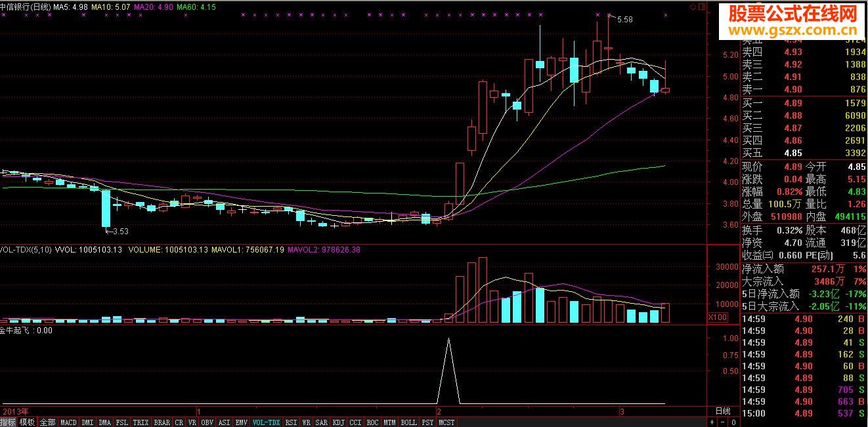The image size is (868, 427).
Task: Select the 全部 indicator tab
Action: (x=48, y=422)
